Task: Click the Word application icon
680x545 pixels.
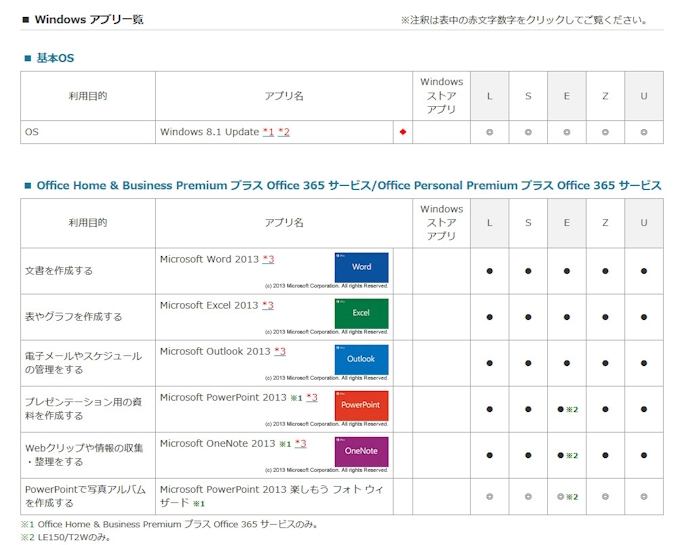Action: 361,267
